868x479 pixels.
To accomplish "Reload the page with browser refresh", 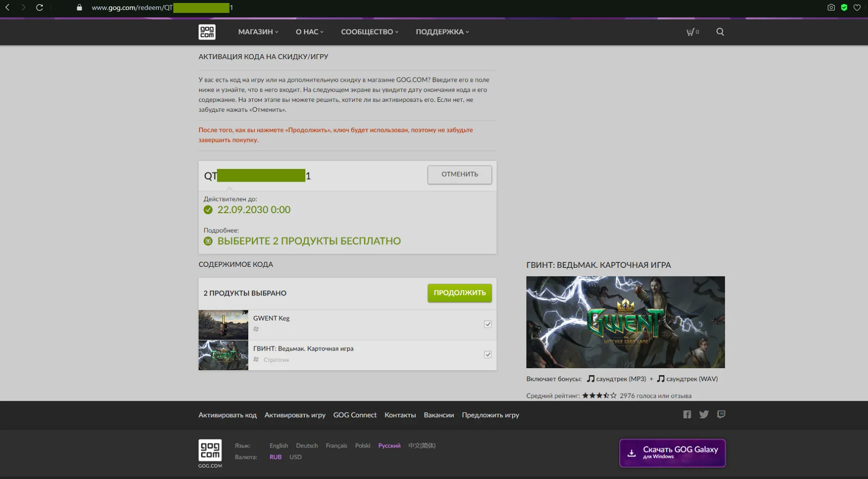I will (39, 8).
